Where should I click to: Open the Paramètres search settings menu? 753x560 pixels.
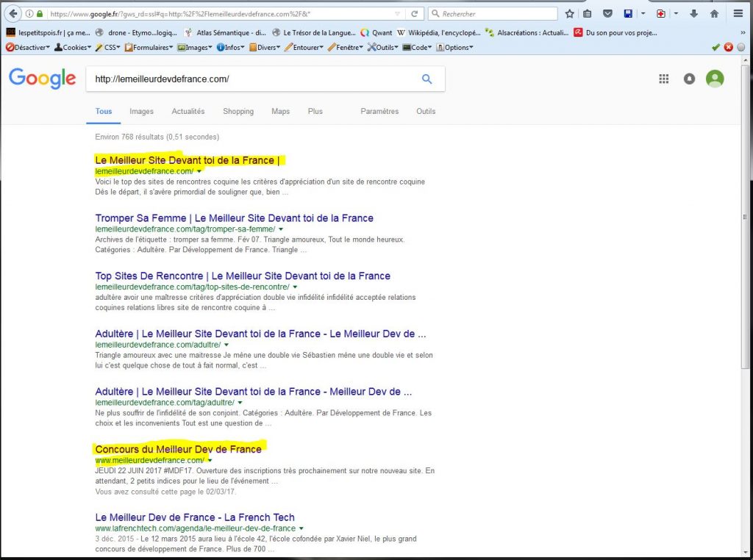coord(379,112)
